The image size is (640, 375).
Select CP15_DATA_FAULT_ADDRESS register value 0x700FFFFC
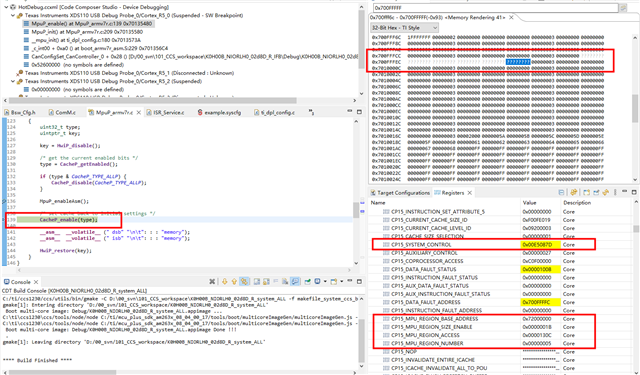[x=537, y=302]
